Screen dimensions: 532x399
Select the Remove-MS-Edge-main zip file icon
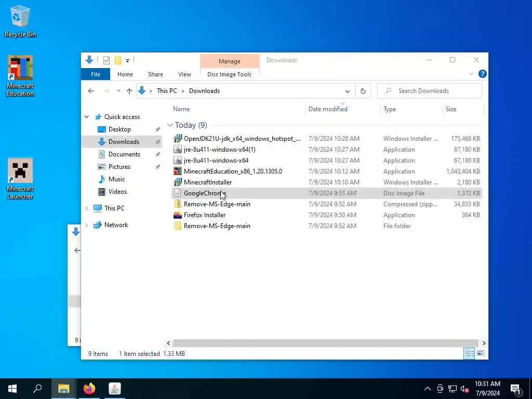(x=178, y=204)
